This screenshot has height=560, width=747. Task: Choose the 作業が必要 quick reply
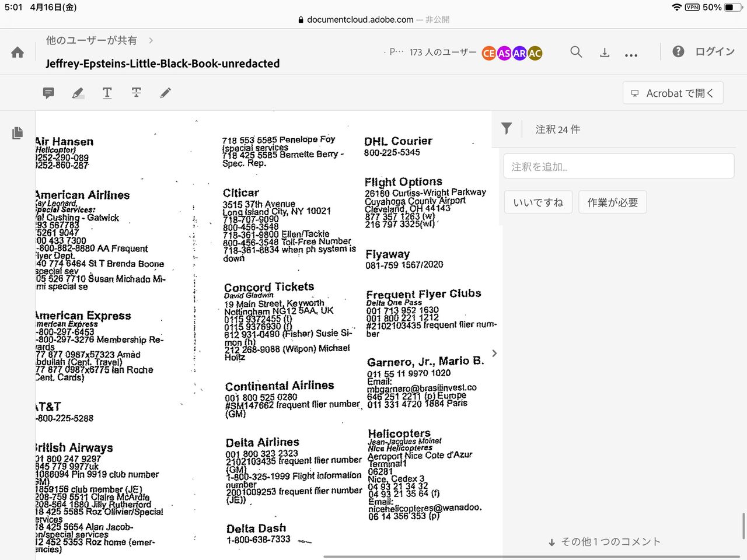[613, 202]
